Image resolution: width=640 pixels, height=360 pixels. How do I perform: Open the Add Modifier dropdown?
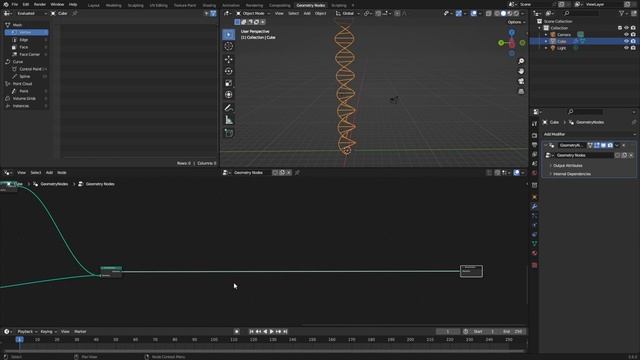pos(589,134)
